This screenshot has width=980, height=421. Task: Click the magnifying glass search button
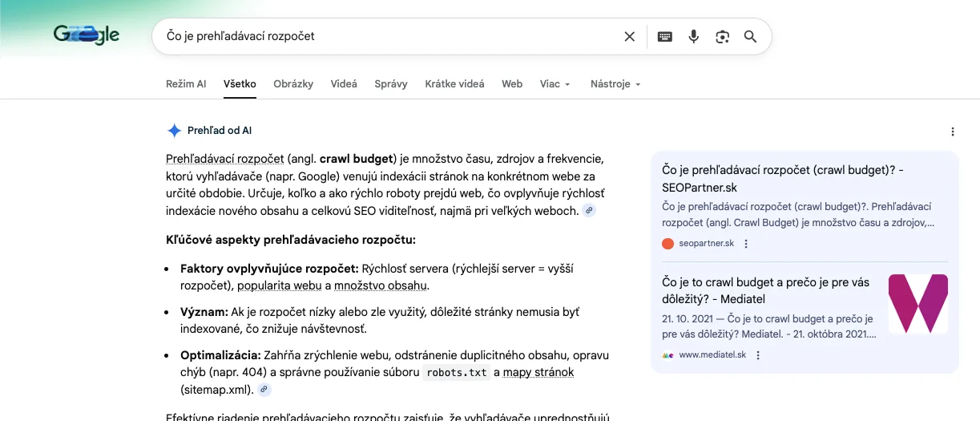coord(750,36)
